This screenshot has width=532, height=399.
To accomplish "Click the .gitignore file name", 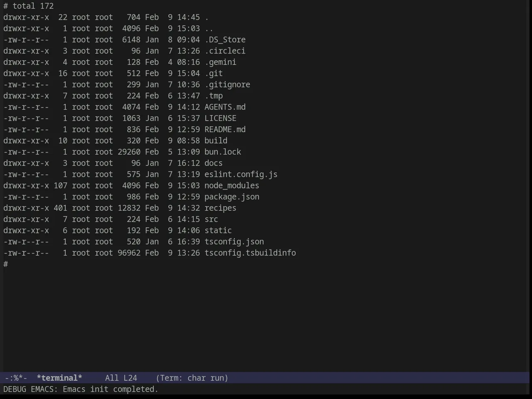I will (227, 85).
